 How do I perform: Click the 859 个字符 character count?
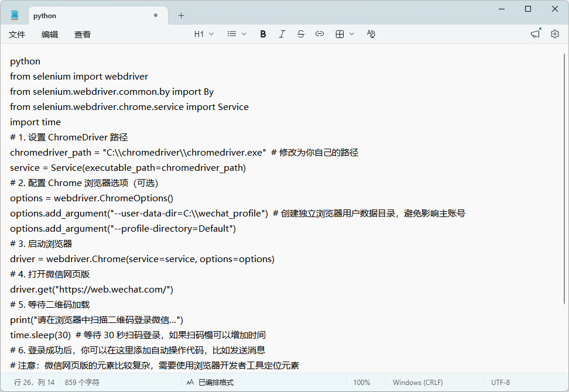coord(82,382)
